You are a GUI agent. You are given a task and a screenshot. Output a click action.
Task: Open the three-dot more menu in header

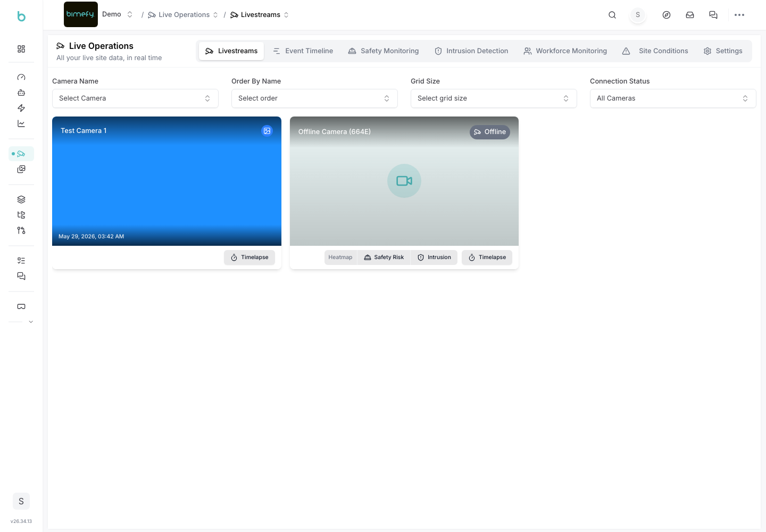(739, 15)
